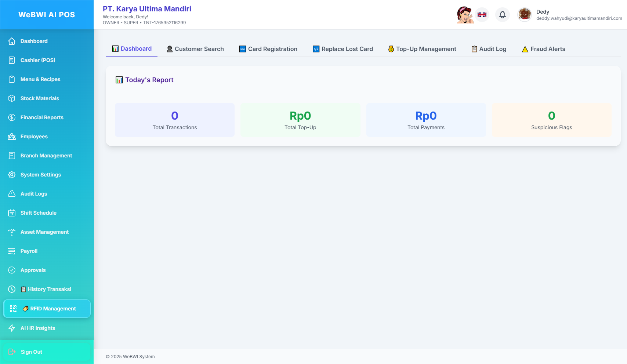
Task: Click the Financial Reports dollar icon
Action: point(12,117)
